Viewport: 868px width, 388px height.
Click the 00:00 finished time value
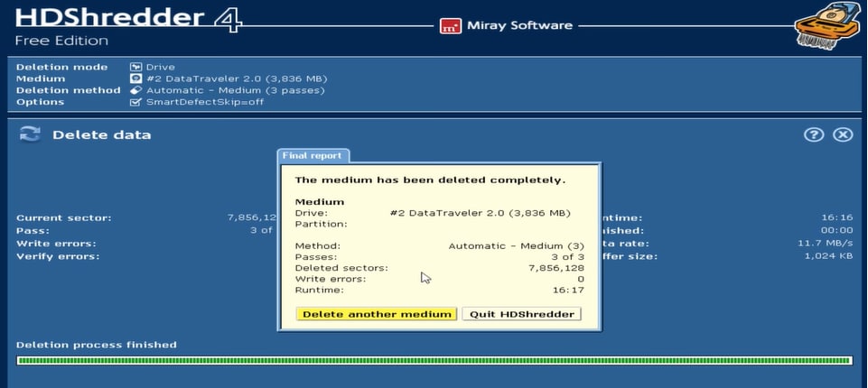(837, 230)
